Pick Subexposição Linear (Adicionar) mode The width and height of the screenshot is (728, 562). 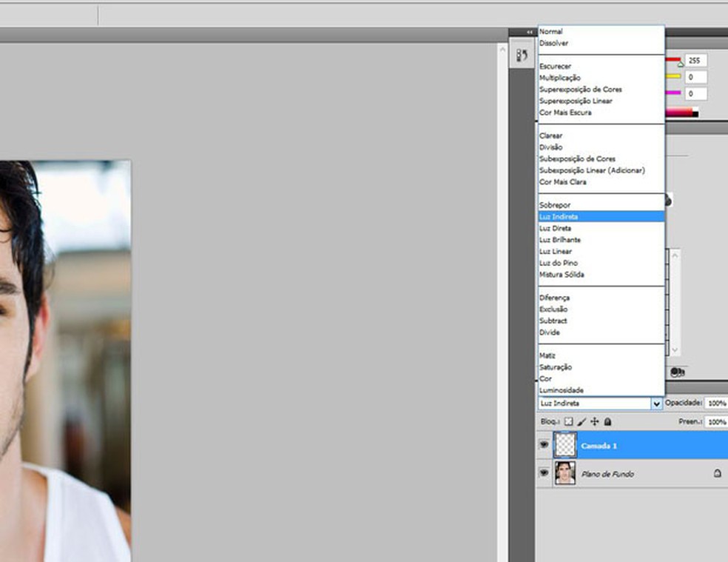point(601,170)
